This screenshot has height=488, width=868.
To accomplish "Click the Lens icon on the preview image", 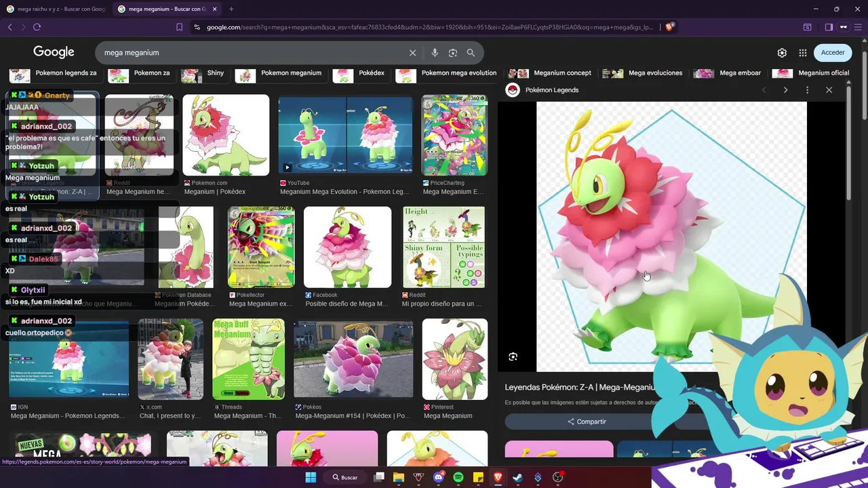I will 513,357.
